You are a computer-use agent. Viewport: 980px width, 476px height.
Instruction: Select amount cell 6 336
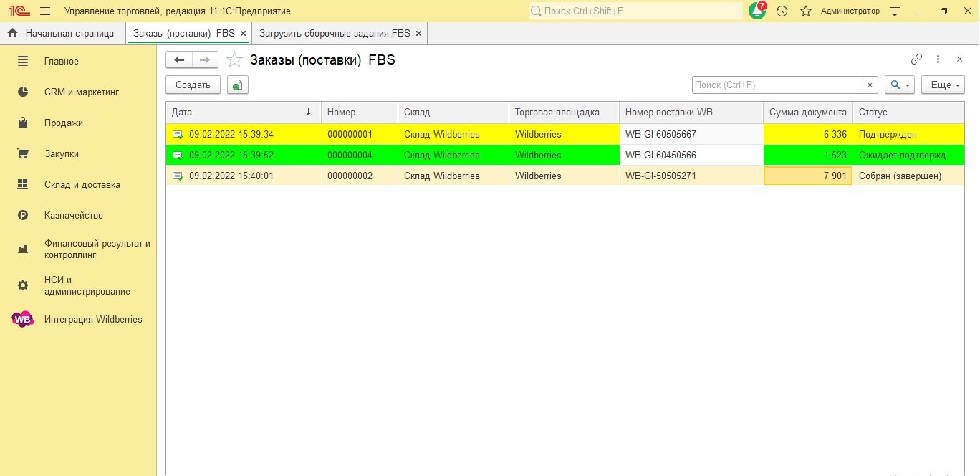(808, 135)
